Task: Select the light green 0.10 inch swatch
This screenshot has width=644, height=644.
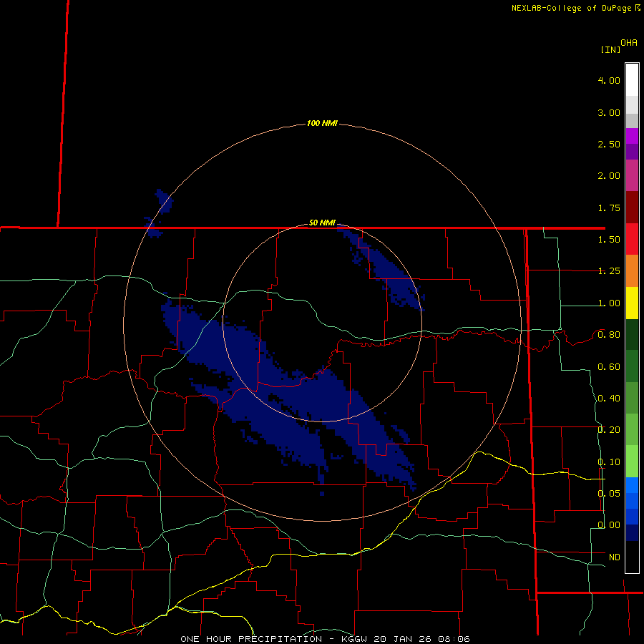Action: coord(632,462)
